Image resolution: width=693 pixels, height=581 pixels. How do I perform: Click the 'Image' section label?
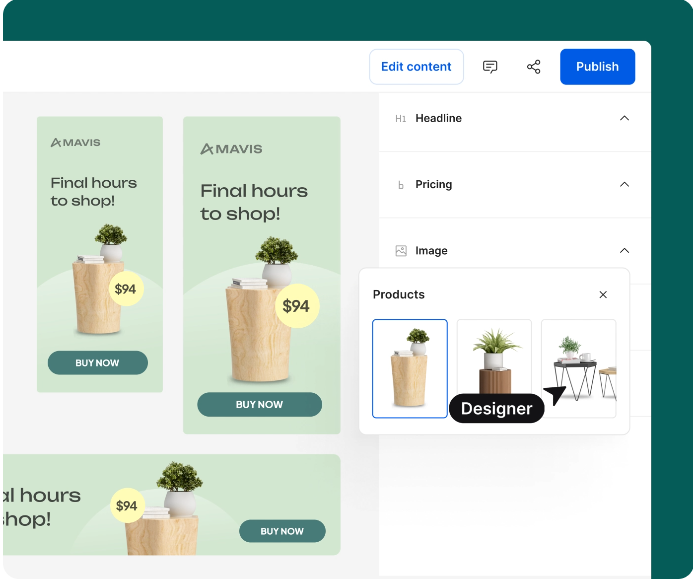pyautogui.click(x=431, y=251)
